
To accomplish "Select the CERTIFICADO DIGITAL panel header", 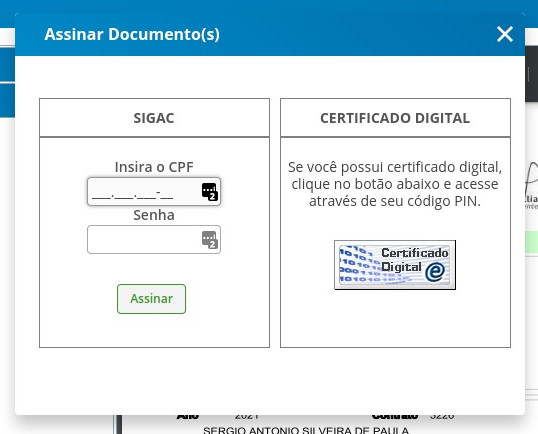I will tap(395, 118).
